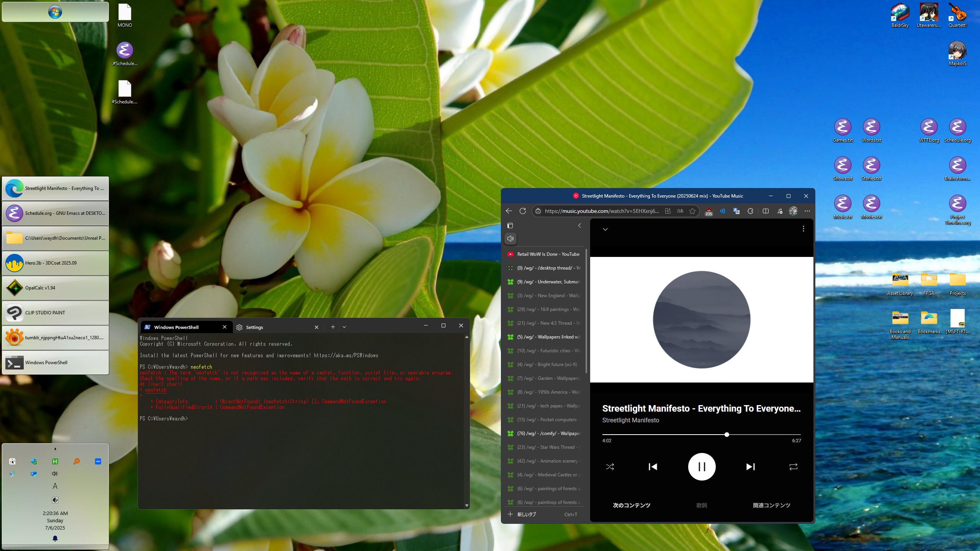Click the song progress slider handle

pos(726,434)
